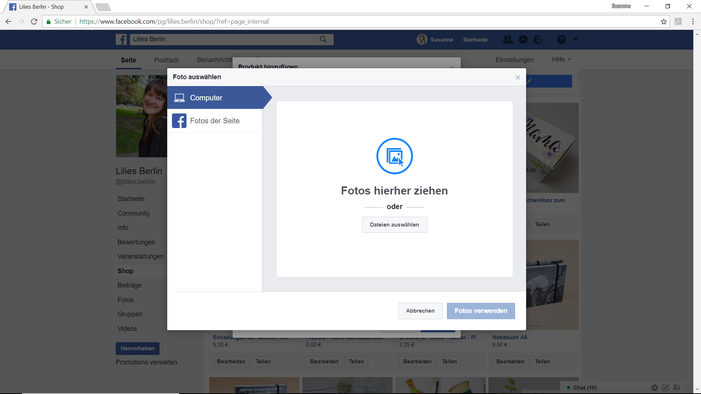
Task: Click Abbrechen in the photo dialog
Action: (420, 311)
